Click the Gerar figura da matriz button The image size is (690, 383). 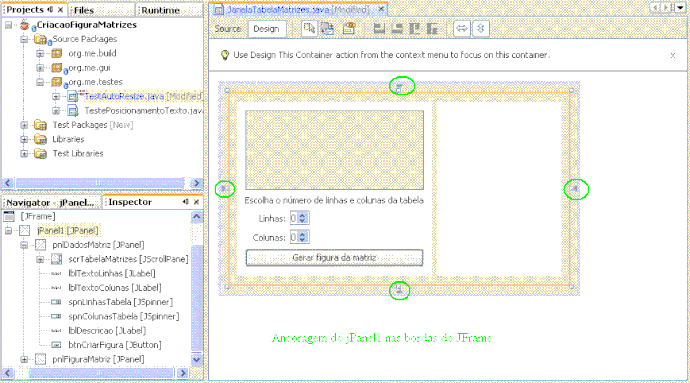point(334,258)
